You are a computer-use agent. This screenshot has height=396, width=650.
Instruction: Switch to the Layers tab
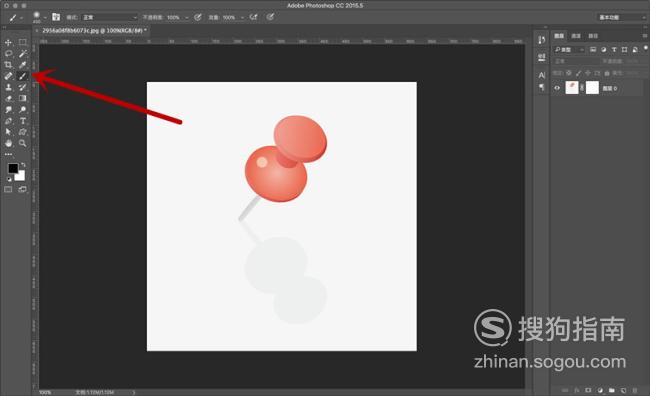(x=560, y=36)
